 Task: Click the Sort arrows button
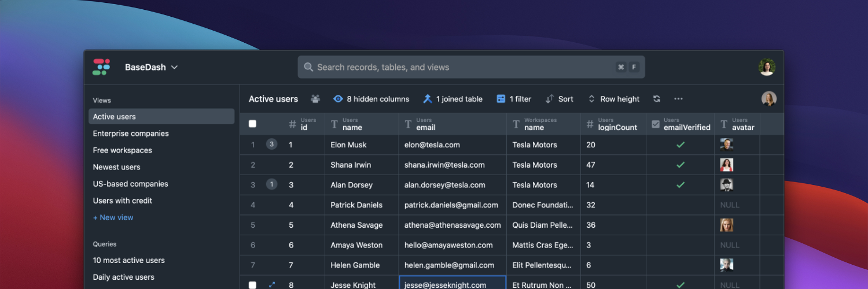(559, 99)
